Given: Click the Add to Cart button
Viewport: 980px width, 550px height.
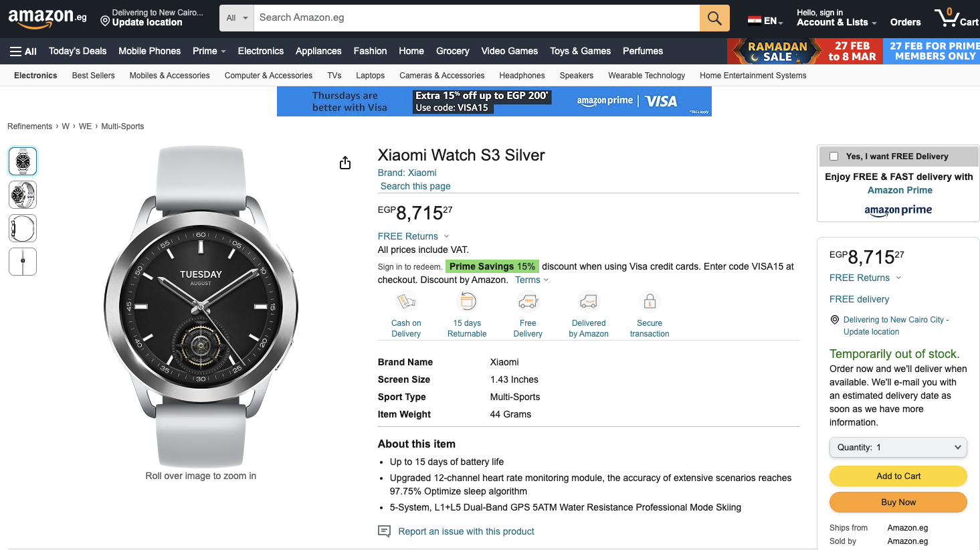Looking at the screenshot, I should click(898, 476).
